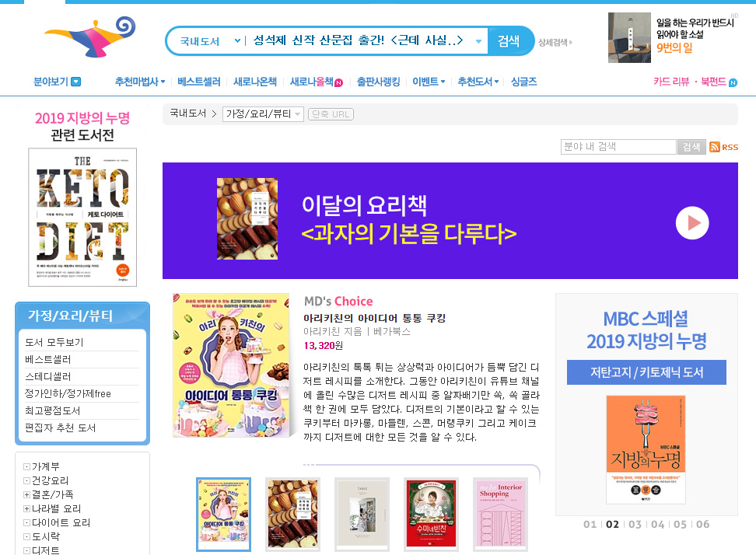This screenshot has height=555, width=756.
Task: Go to the 새로나올책 menu
Action: 311,82
